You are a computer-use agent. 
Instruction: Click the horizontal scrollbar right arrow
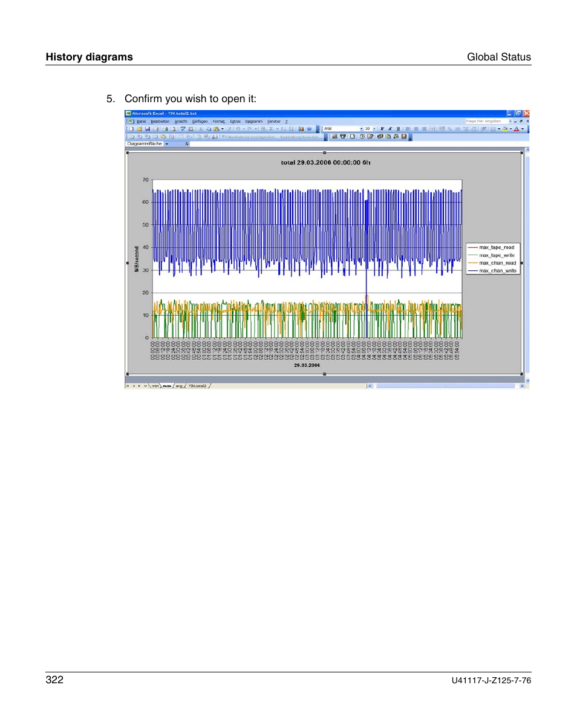[x=522, y=385]
